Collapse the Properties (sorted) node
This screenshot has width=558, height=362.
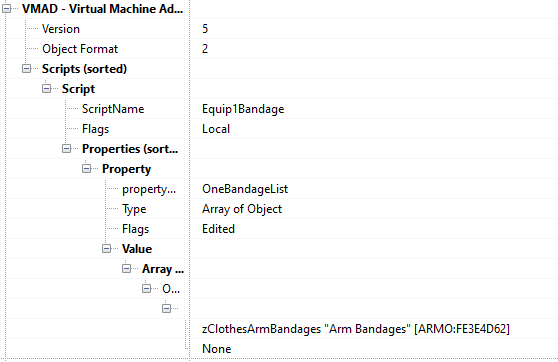point(67,148)
